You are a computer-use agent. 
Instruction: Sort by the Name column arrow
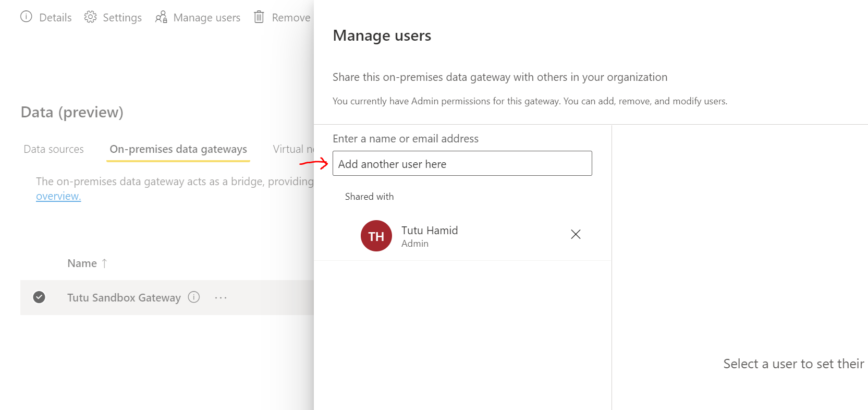pyautogui.click(x=104, y=263)
